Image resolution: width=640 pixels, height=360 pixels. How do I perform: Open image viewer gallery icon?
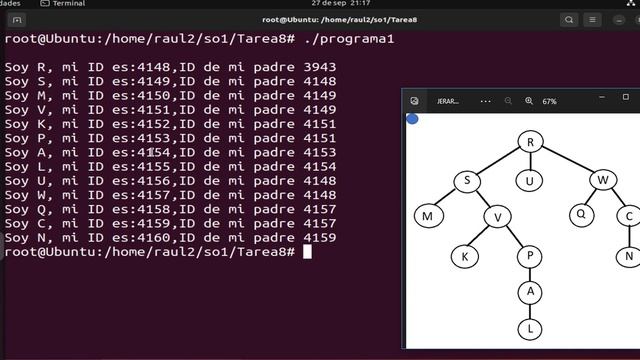pos(414,101)
